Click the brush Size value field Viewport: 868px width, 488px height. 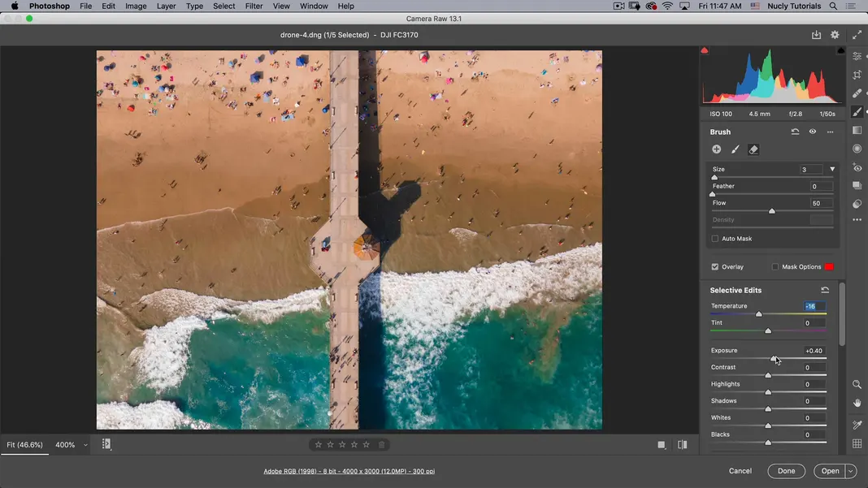(811, 170)
